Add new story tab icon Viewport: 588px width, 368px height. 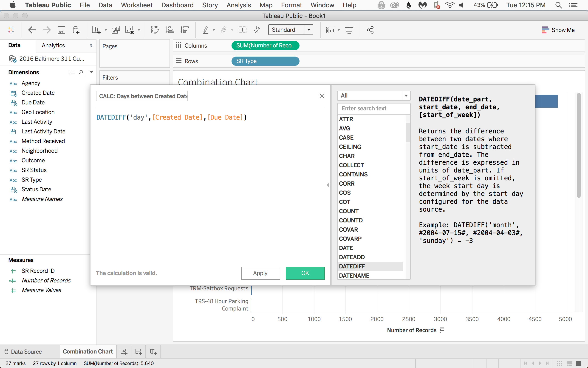tap(153, 352)
